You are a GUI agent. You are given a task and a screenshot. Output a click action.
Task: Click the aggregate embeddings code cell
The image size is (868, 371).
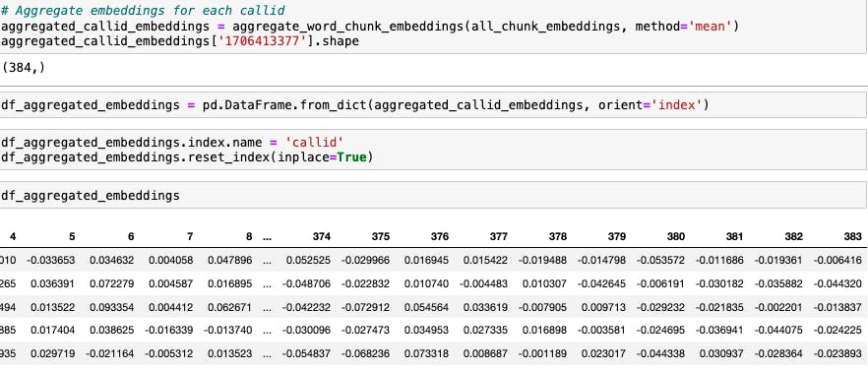[433, 27]
